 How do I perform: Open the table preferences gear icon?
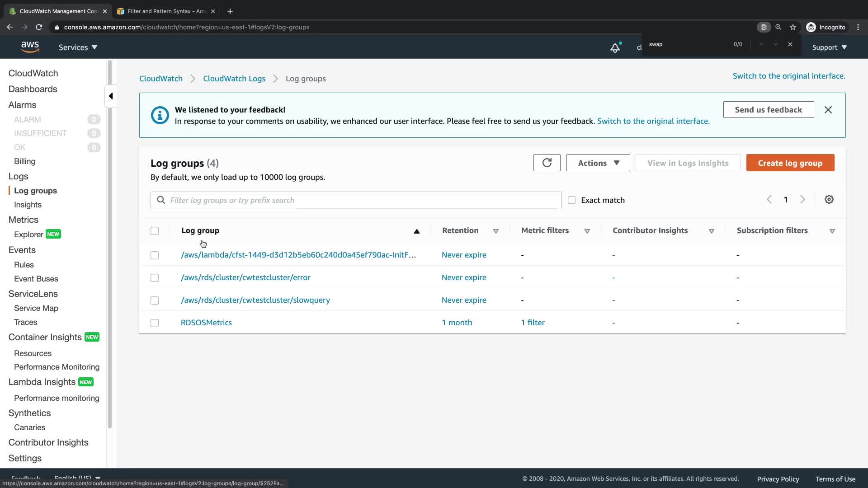pyautogui.click(x=829, y=199)
